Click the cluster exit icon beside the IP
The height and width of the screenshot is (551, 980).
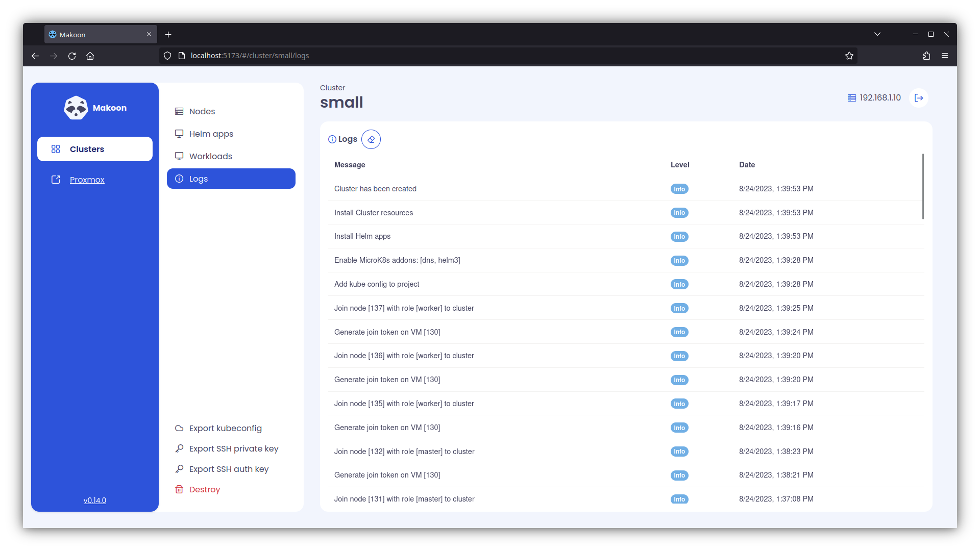(x=919, y=98)
